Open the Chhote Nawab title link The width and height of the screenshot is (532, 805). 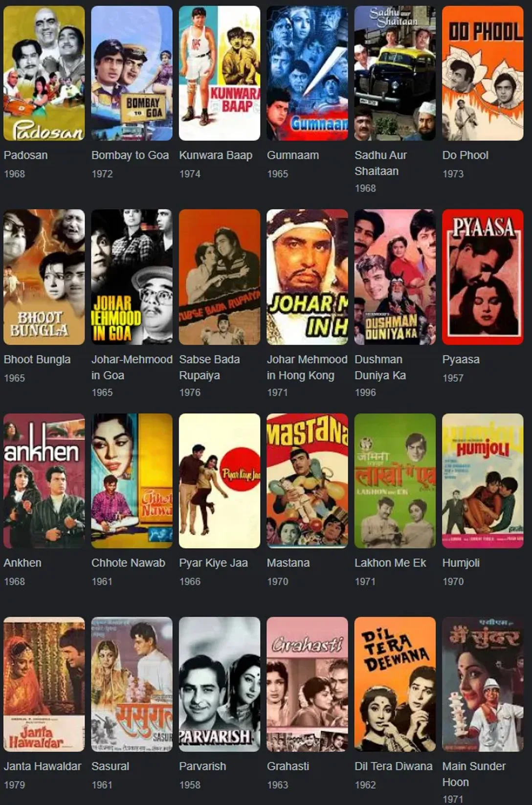click(128, 563)
